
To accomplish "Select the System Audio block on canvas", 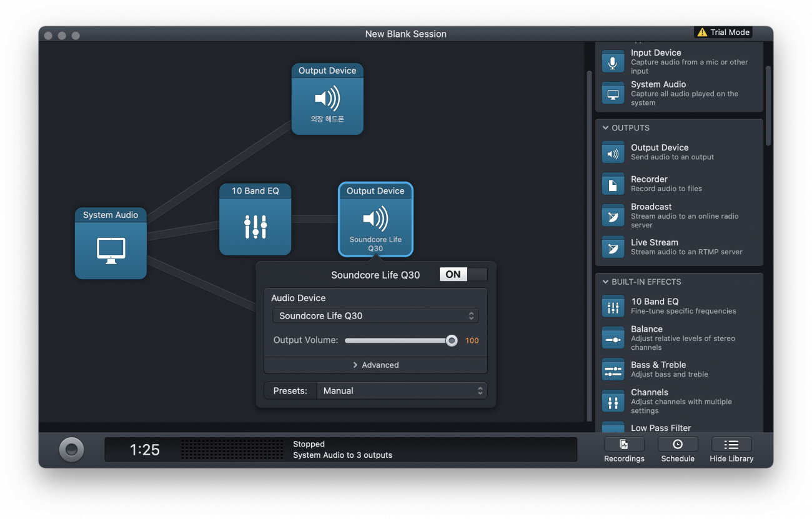I will point(111,243).
